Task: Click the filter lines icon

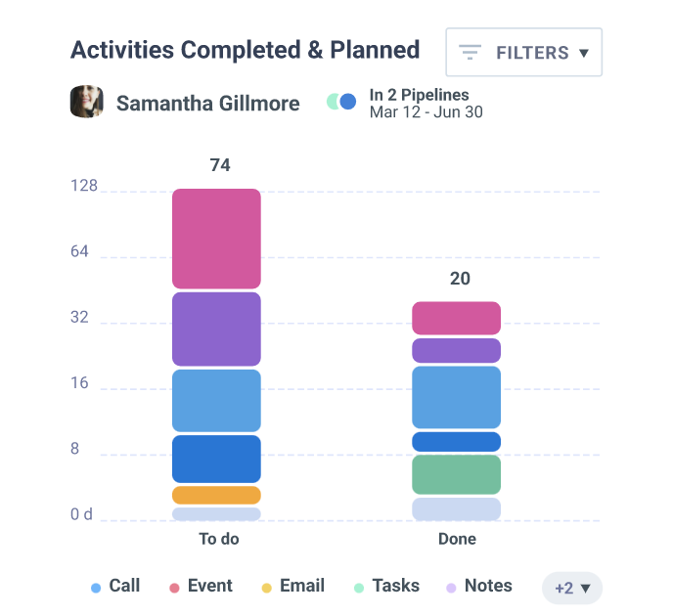Action: click(471, 52)
